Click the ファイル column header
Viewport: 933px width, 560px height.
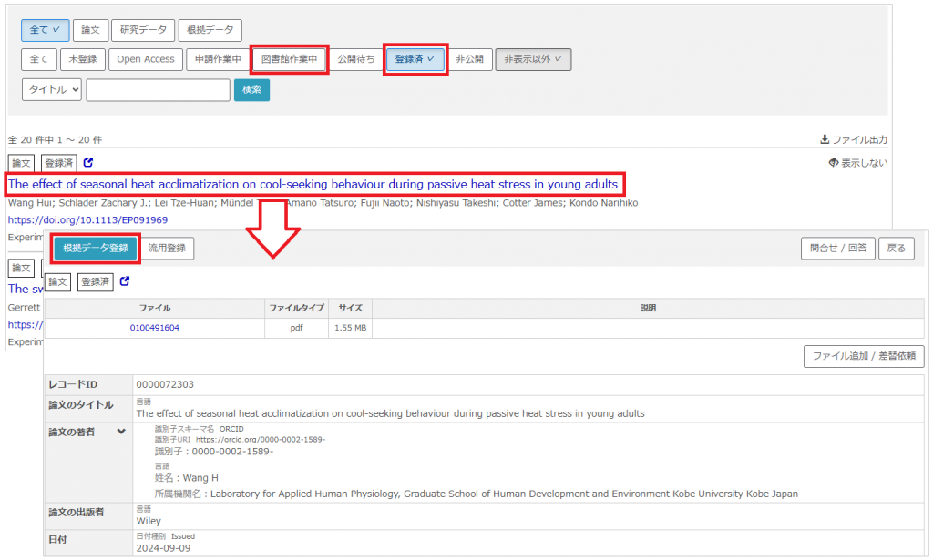pos(155,308)
